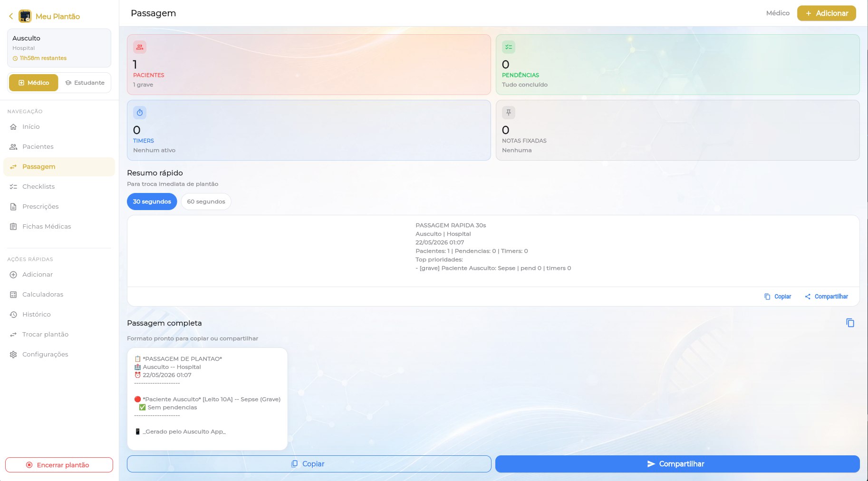Image resolution: width=868 pixels, height=481 pixels.
Task: Click the copy icon beside Passagem completa
Action: point(850,323)
